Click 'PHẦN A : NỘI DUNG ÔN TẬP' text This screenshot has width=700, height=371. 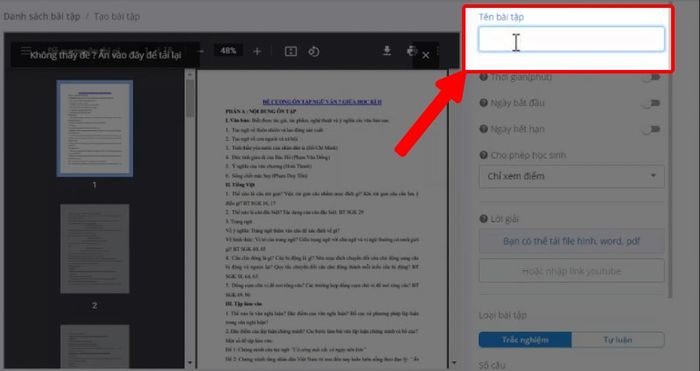click(x=261, y=111)
